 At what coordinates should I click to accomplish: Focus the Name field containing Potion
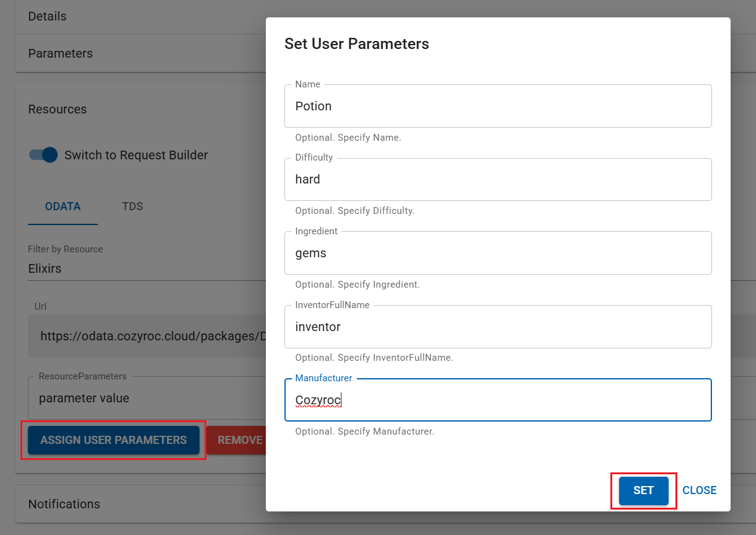point(498,106)
